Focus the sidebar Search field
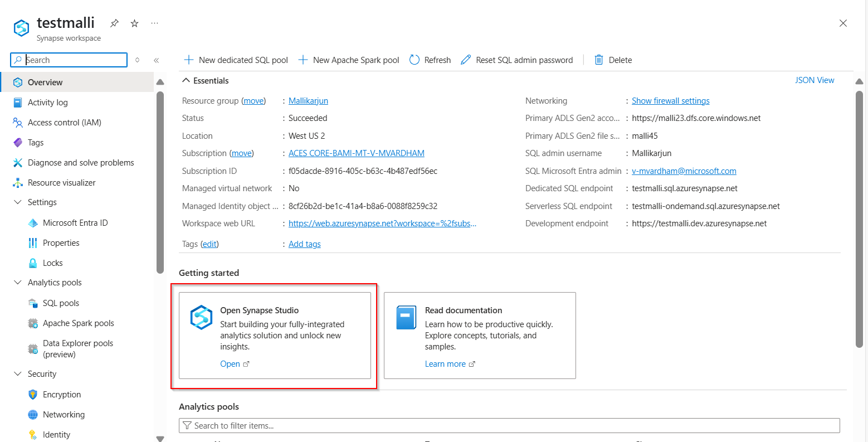This screenshot has height=442, width=868. pos(69,60)
